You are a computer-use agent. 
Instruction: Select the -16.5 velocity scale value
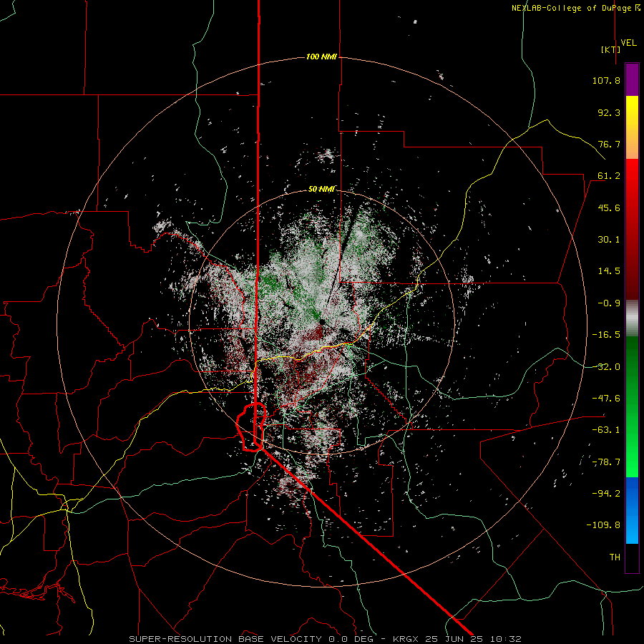point(606,335)
